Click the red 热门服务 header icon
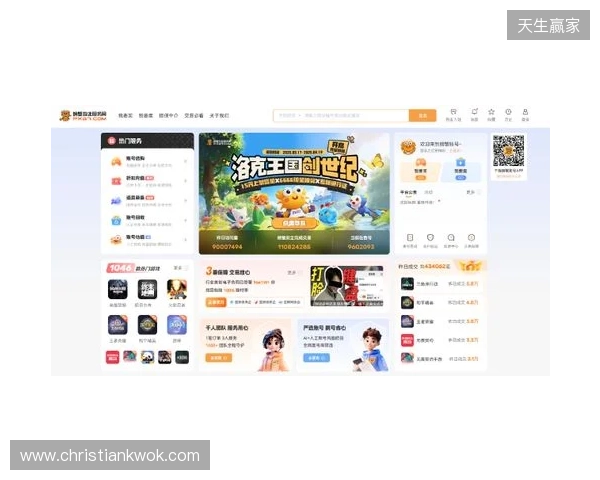600x480 pixels. [111, 141]
